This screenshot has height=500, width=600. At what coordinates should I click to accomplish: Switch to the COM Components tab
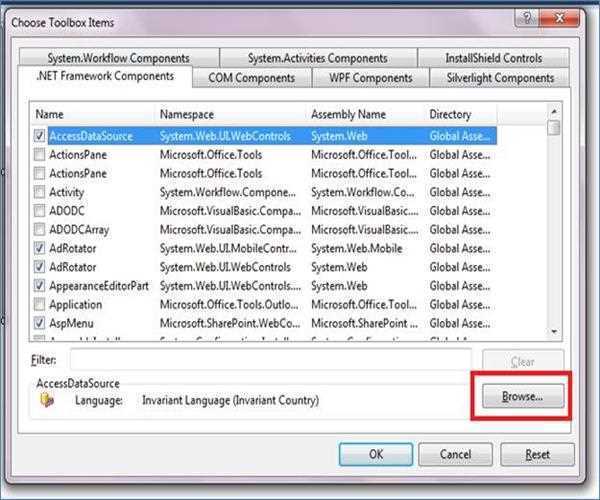tap(251, 78)
